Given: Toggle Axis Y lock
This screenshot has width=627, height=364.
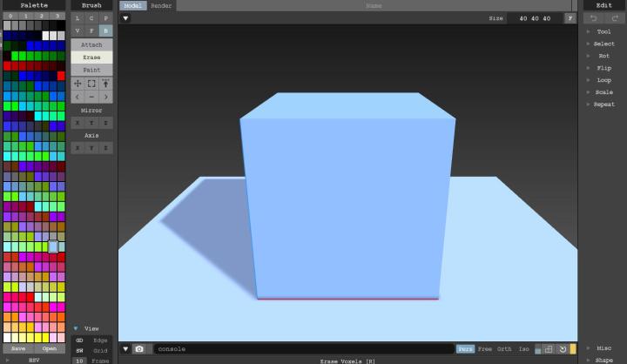Looking at the screenshot, I should pyautogui.click(x=91, y=148).
